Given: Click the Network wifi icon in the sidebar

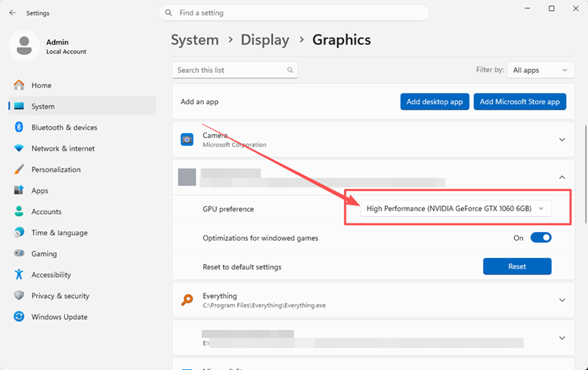Looking at the screenshot, I should (x=19, y=148).
